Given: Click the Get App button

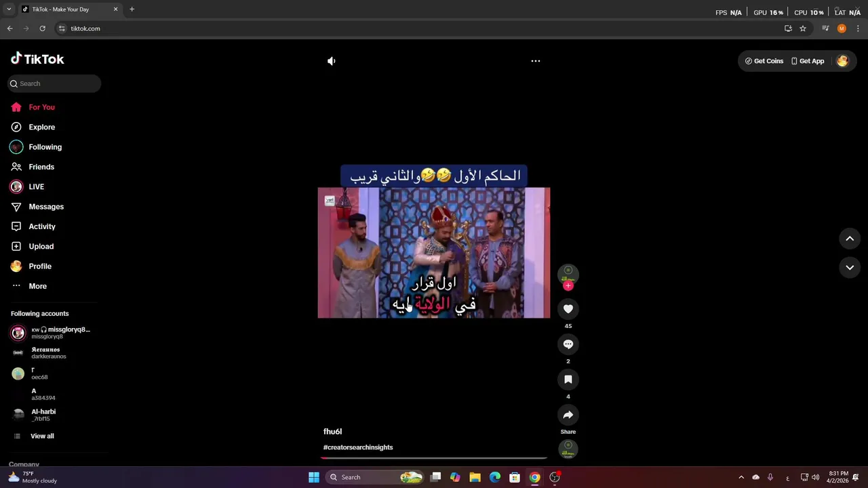Looking at the screenshot, I should 808,61.
